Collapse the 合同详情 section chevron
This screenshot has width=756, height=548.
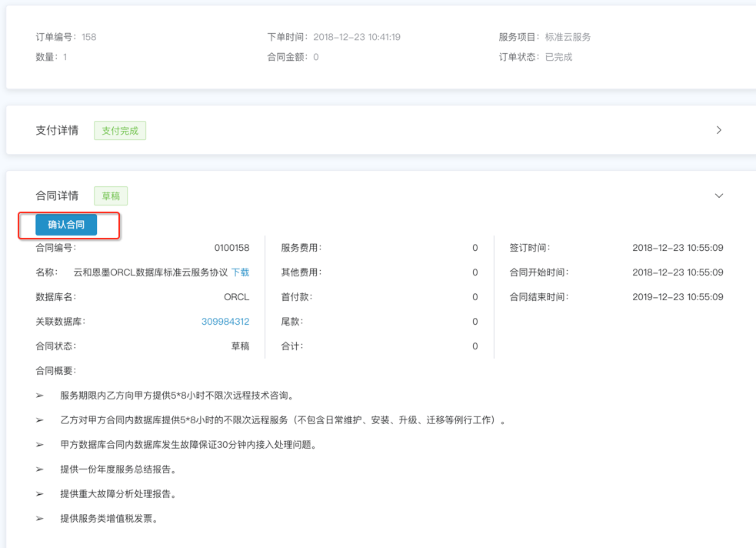(x=718, y=195)
